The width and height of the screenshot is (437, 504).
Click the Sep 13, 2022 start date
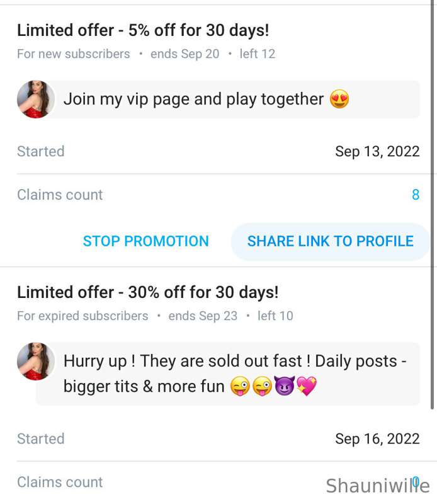click(x=377, y=152)
